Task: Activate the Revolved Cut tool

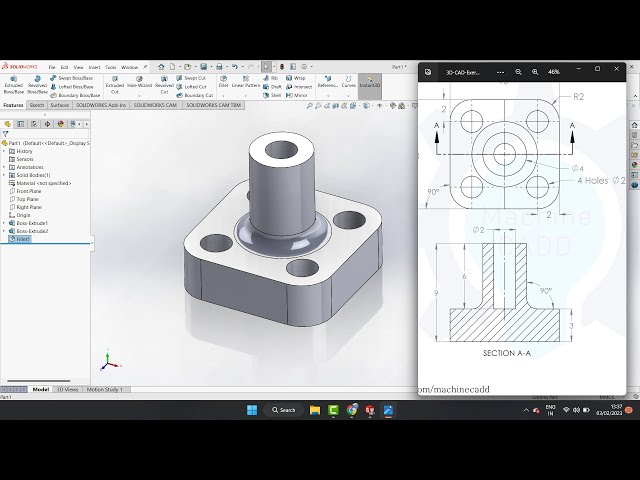Action: click(164, 84)
